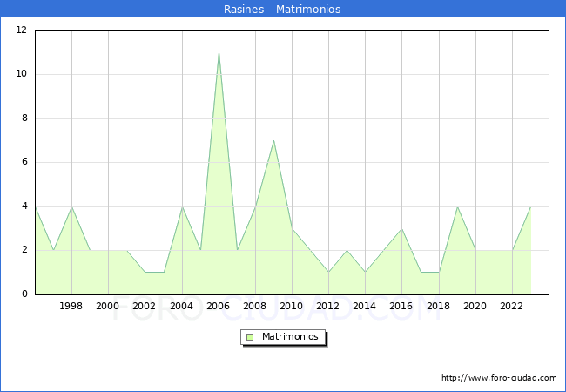The height and width of the screenshot is (392, 566).
Task: Select the 2010 x-axis label
Action: coord(292,307)
